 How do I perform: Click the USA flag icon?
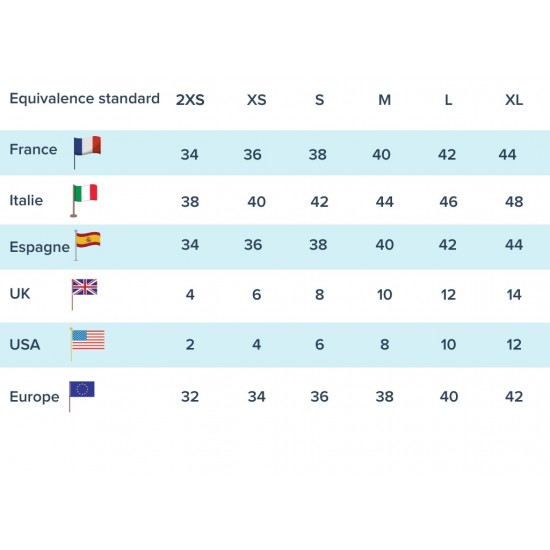point(87,344)
